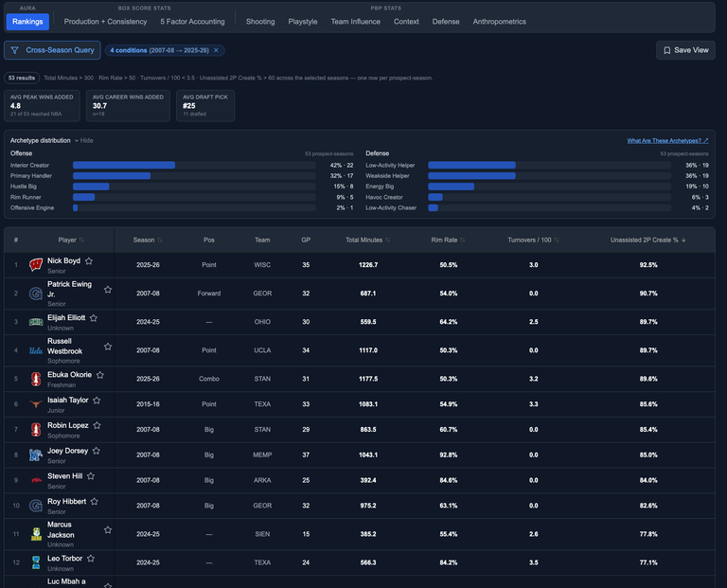
Task: Click Wisconsin logo beside Nick Boyd
Action: pos(36,265)
